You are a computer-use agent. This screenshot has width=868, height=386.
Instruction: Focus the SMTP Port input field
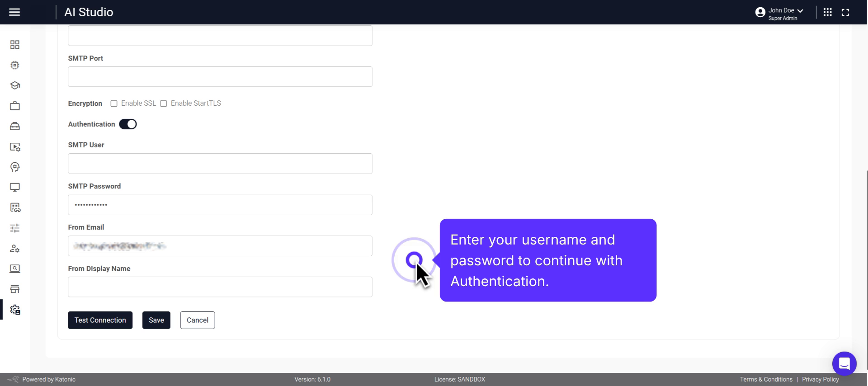pyautogui.click(x=220, y=76)
